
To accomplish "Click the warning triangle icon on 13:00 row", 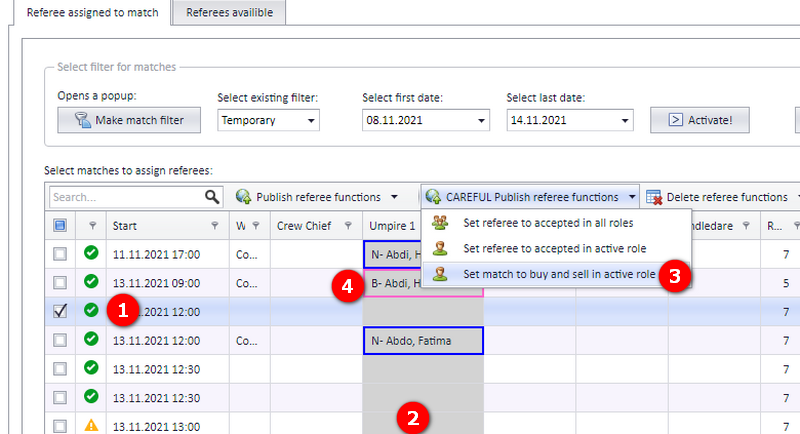I will [91, 425].
